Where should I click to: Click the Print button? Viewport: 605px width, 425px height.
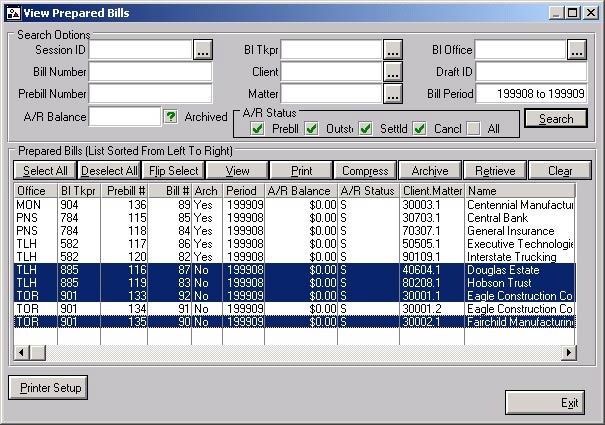pos(301,170)
